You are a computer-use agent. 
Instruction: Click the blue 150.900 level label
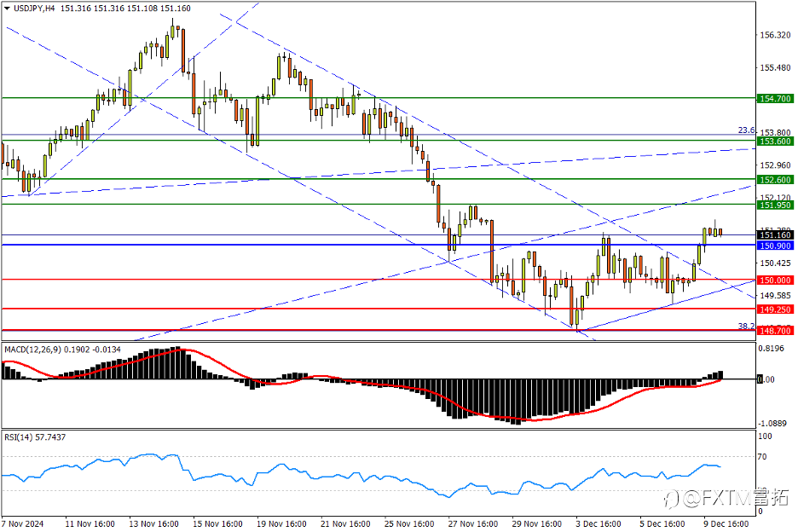click(775, 246)
